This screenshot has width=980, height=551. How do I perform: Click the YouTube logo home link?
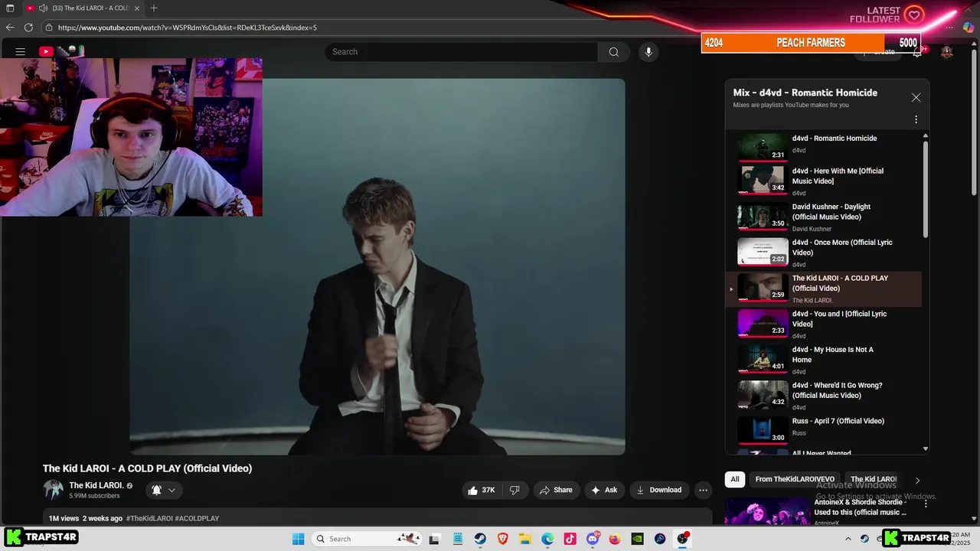[47, 52]
